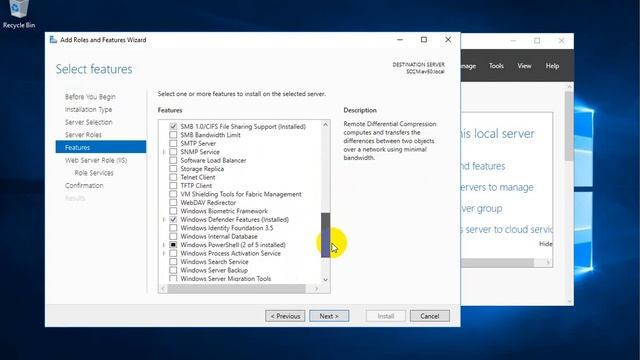Viewport: 640px width, 360px height.
Task: Go to Before You Begin step
Action: coord(90,97)
